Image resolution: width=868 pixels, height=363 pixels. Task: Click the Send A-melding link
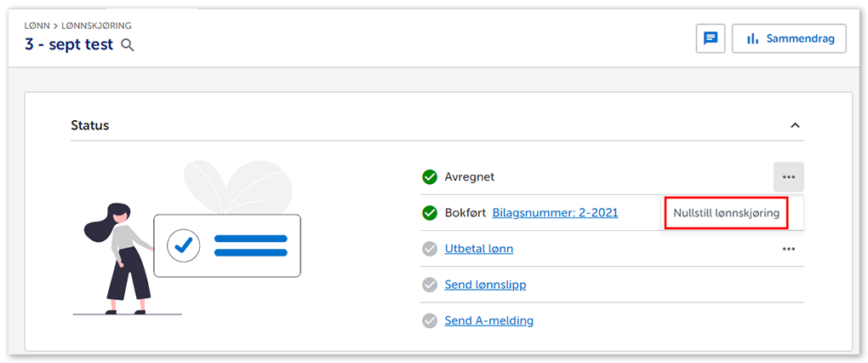tap(489, 320)
